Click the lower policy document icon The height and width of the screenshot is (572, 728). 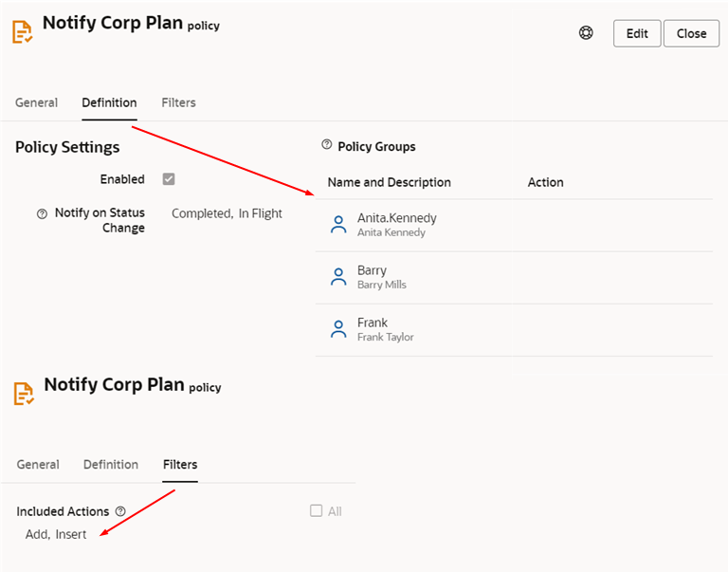click(24, 394)
